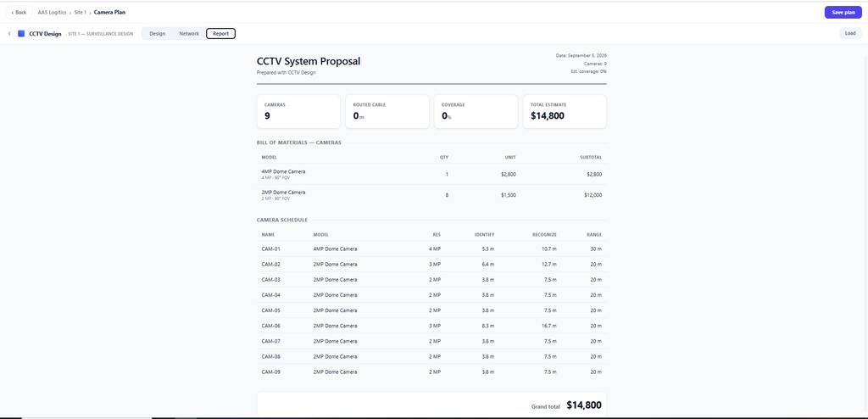Screen dimensions: 868x419
Task: Click the Total Estimate card amount
Action: (x=548, y=116)
